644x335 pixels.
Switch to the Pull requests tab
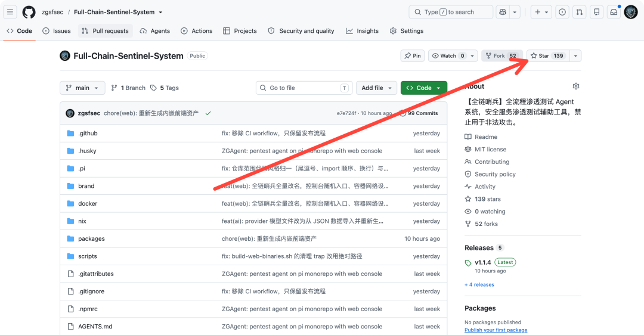point(105,31)
